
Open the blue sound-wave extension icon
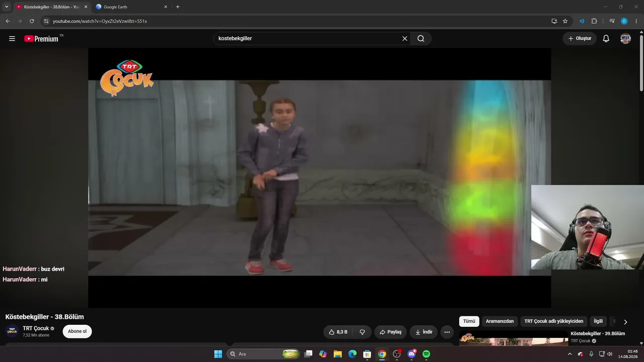582,21
